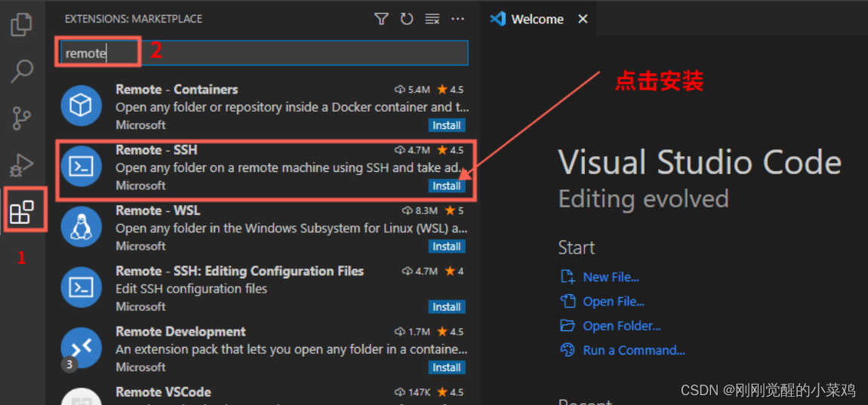This screenshot has width=868, height=405.
Task: Click the Remote - SSH extension icon
Action: [81, 166]
